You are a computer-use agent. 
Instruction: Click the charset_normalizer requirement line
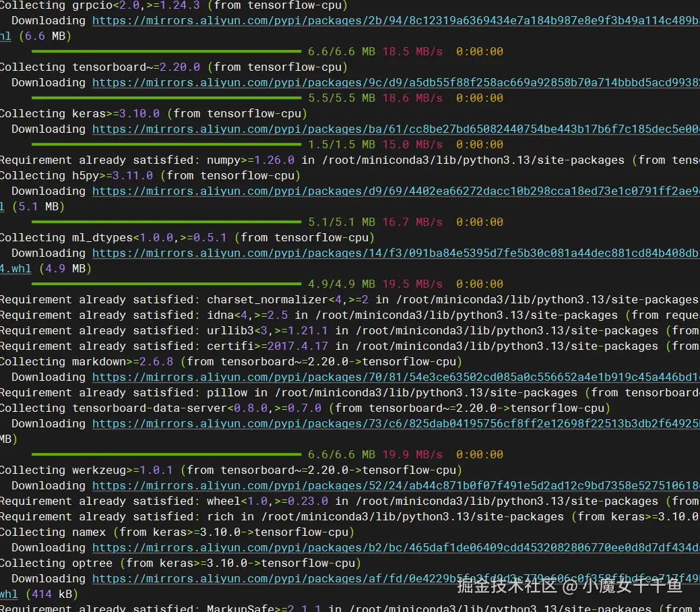click(x=350, y=300)
